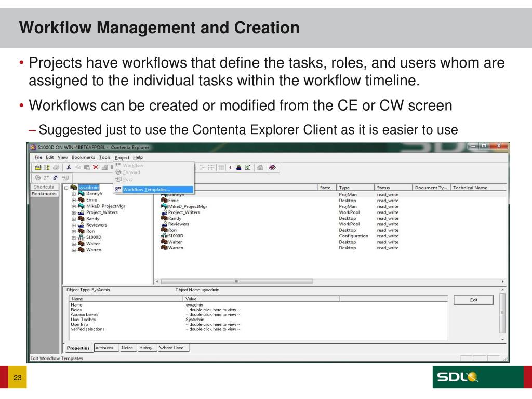Sort by the Technical Name column header

pos(478,188)
